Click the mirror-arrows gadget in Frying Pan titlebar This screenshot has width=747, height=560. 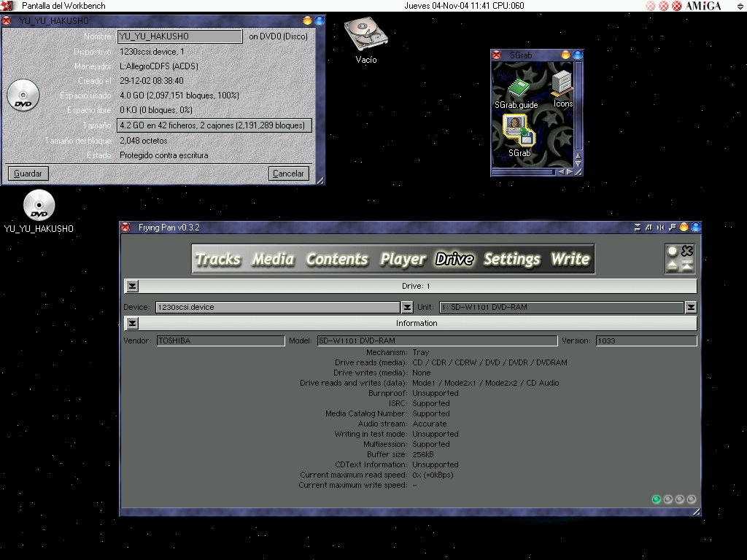pyautogui.click(x=660, y=227)
